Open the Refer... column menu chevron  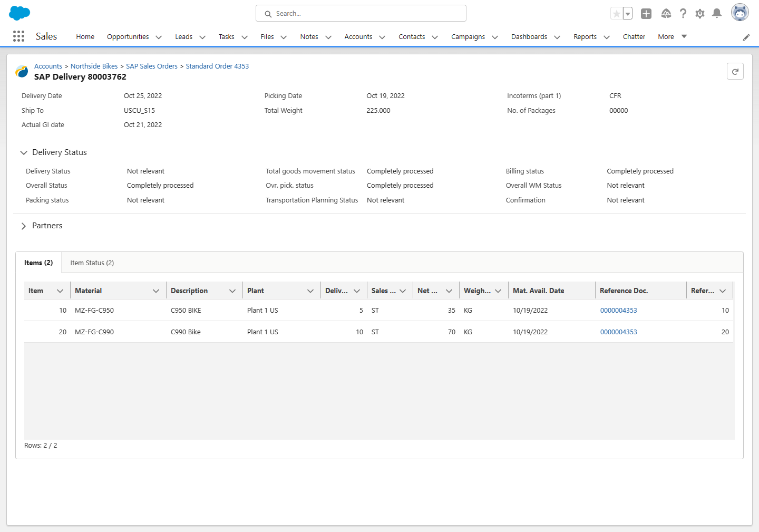click(x=723, y=291)
